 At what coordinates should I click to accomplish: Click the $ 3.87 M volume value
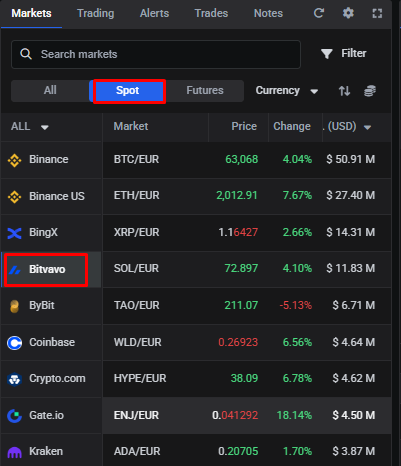[x=354, y=451]
